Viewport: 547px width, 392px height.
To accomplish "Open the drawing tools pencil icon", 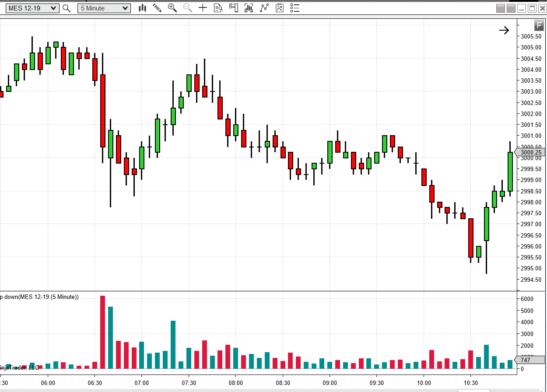I will point(157,8).
